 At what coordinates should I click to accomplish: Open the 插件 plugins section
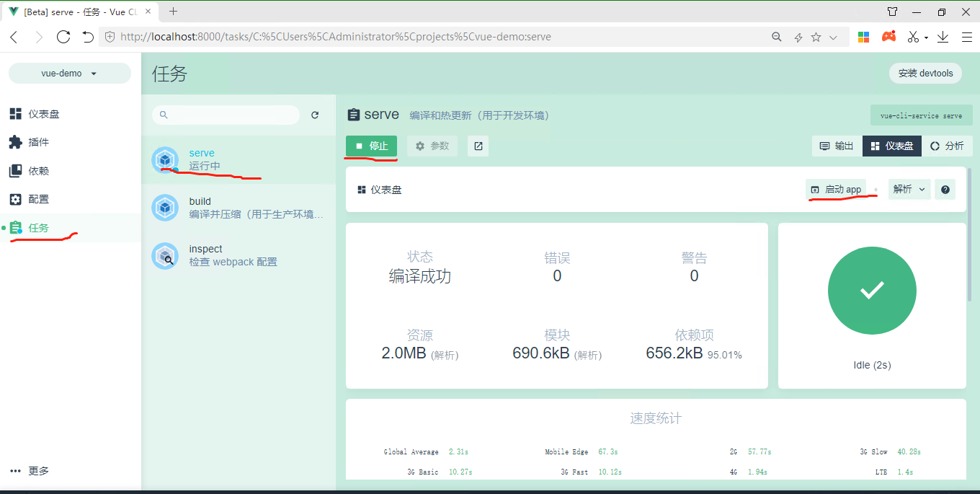click(71, 142)
